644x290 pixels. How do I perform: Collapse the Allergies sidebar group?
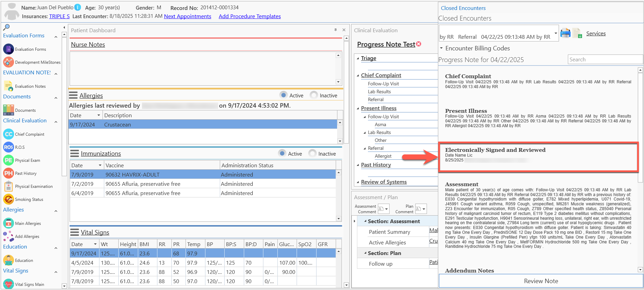click(56, 211)
